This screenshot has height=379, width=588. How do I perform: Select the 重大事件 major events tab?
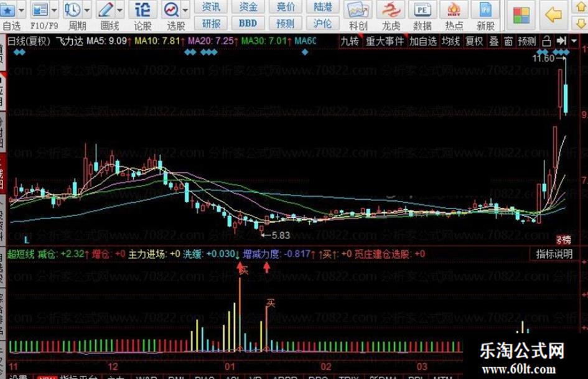point(385,41)
